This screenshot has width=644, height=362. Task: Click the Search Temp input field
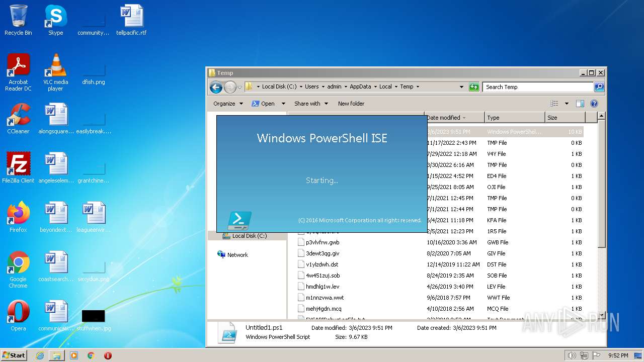tap(538, 87)
